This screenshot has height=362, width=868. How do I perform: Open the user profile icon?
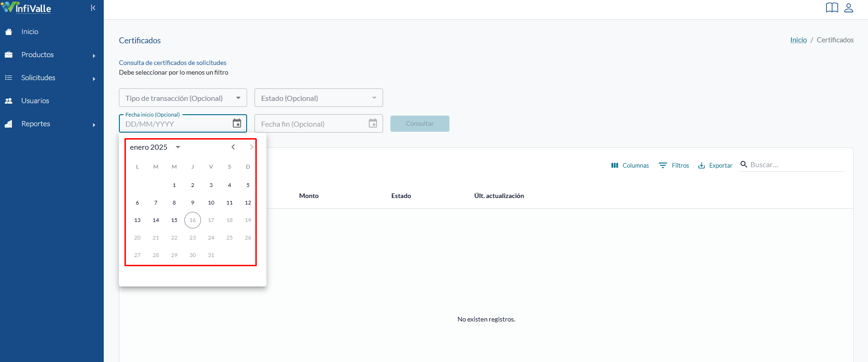point(849,8)
